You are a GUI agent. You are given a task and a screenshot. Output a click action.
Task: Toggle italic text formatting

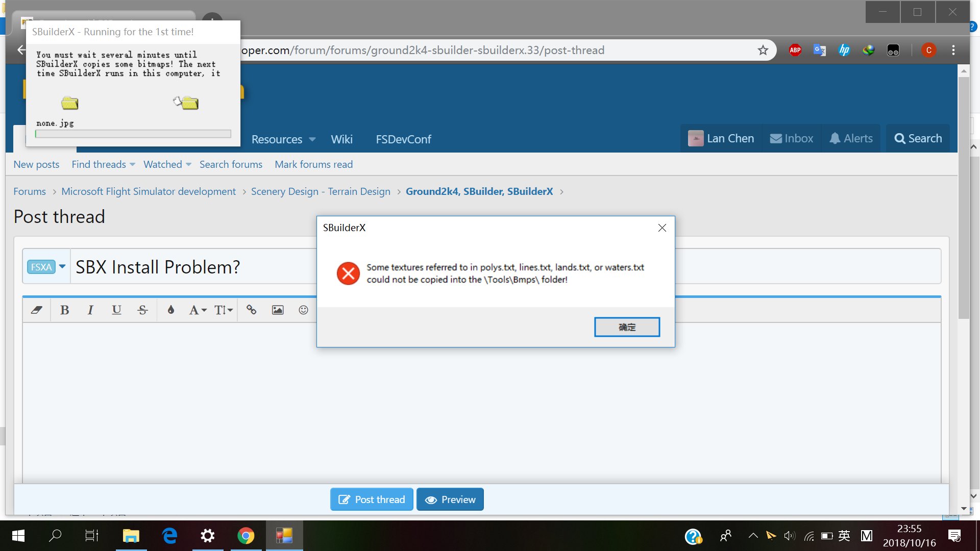90,310
